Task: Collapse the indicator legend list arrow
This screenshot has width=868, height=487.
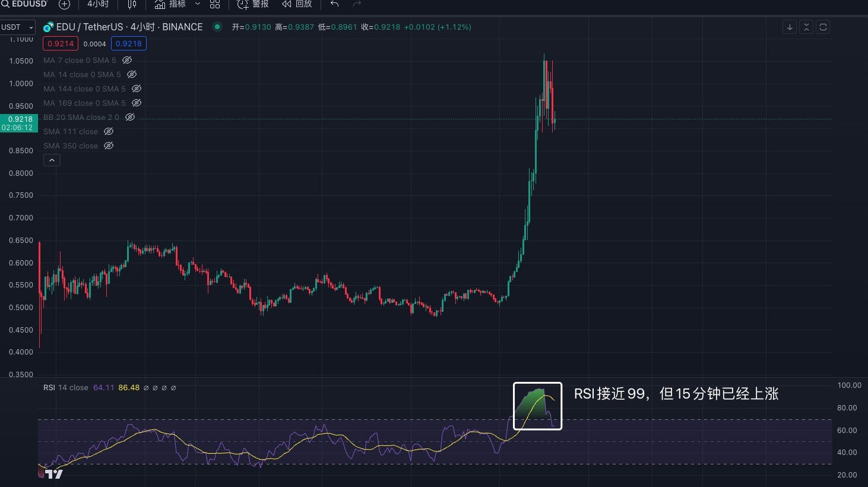Action: tap(52, 160)
